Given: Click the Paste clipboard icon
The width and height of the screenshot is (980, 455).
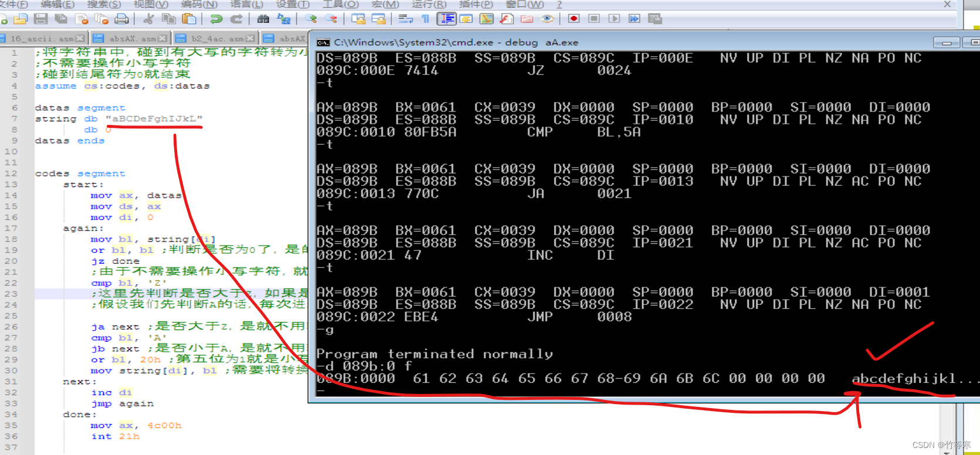Looking at the screenshot, I should (190, 19).
